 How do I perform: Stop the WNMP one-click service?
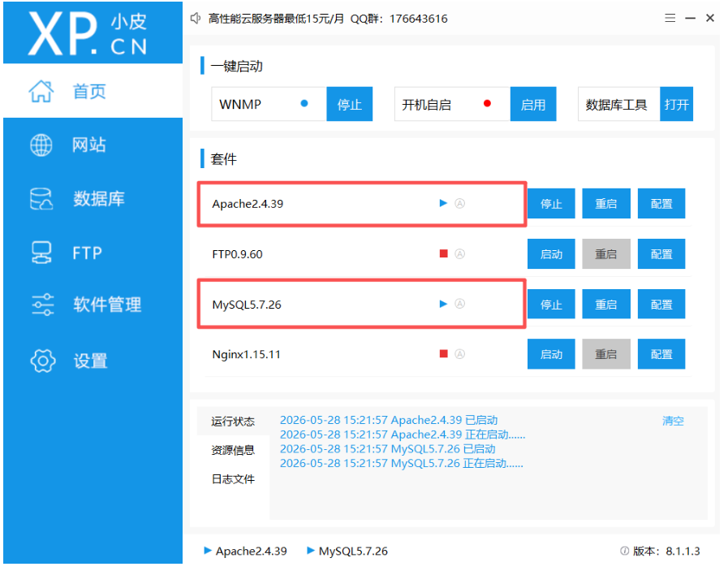click(x=349, y=104)
